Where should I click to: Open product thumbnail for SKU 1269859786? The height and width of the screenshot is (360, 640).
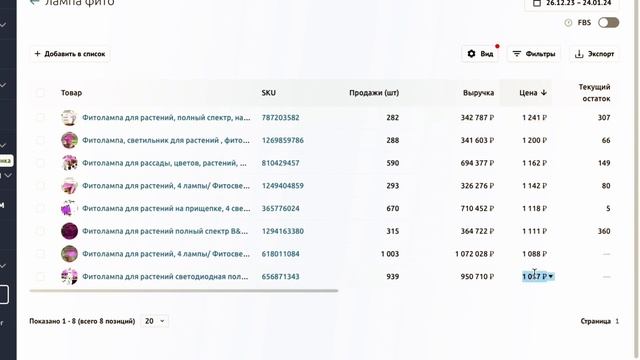pos(69,140)
